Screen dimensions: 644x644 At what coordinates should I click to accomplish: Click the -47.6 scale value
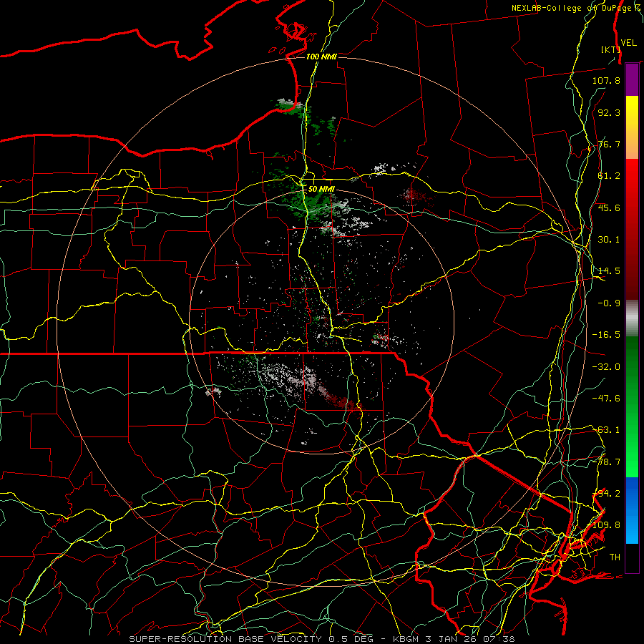point(606,399)
